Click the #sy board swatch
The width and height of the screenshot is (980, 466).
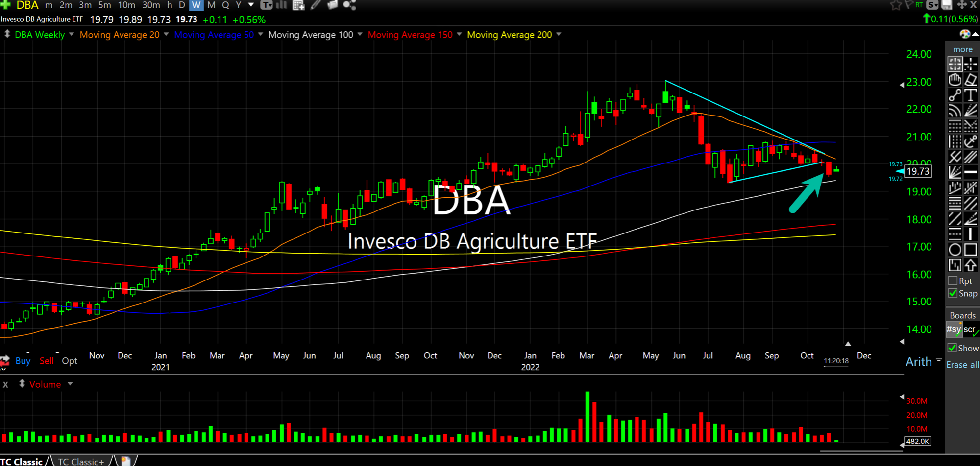pyautogui.click(x=954, y=329)
